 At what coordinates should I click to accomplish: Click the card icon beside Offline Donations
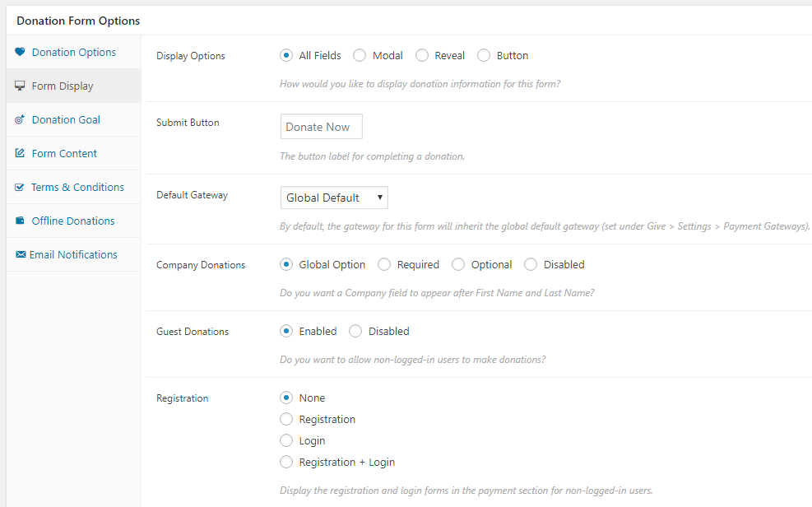(x=20, y=221)
